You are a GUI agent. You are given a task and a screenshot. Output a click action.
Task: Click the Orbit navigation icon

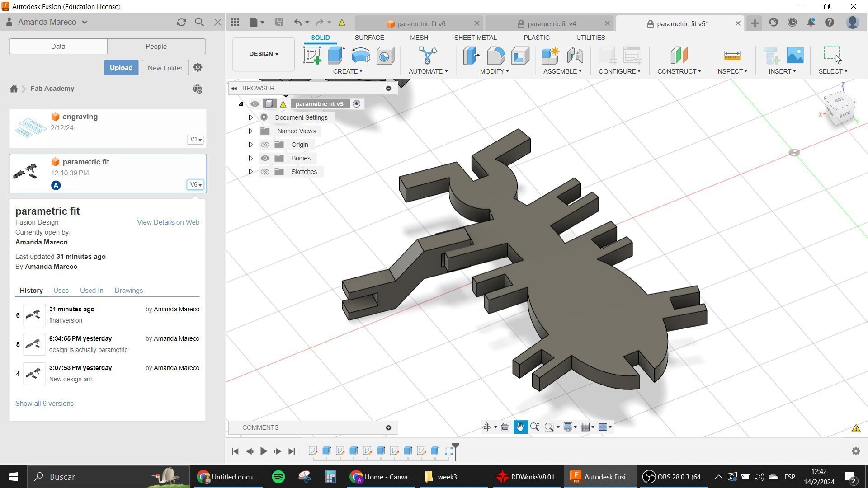tap(487, 427)
